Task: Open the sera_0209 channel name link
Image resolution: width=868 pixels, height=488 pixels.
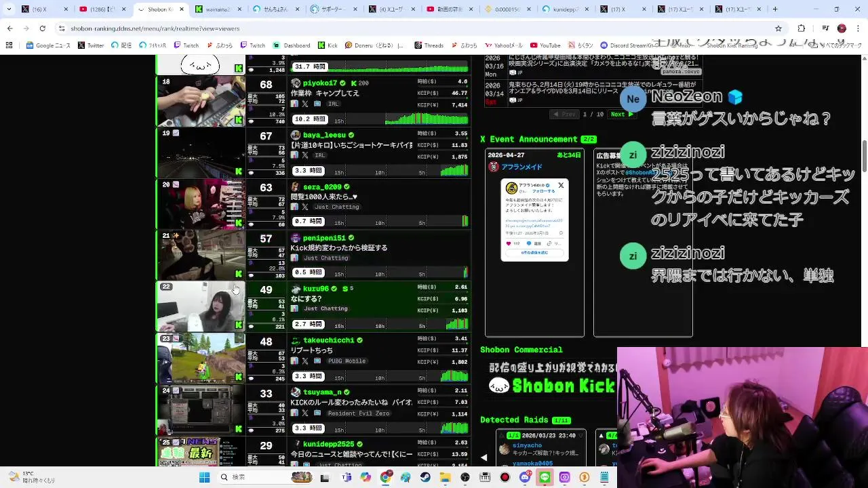Action: pos(322,186)
